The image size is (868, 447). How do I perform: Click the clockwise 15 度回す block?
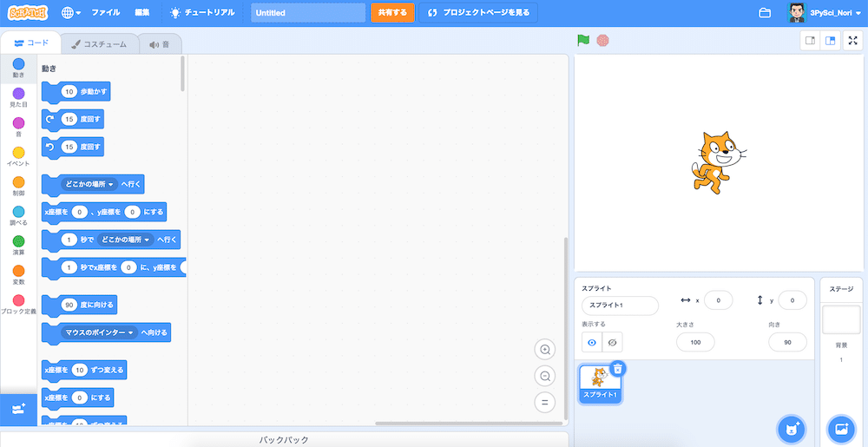[x=73, y=120]
